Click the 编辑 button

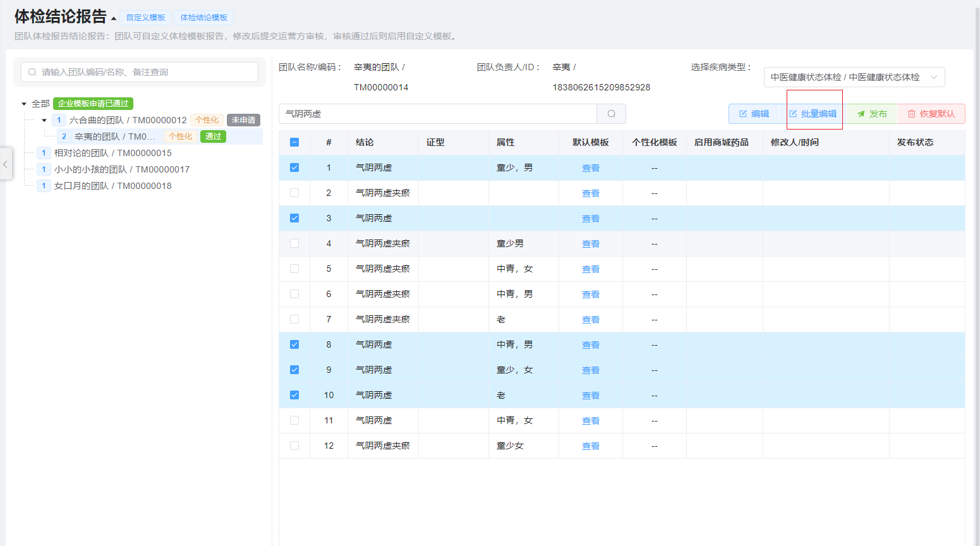[754, 114]
